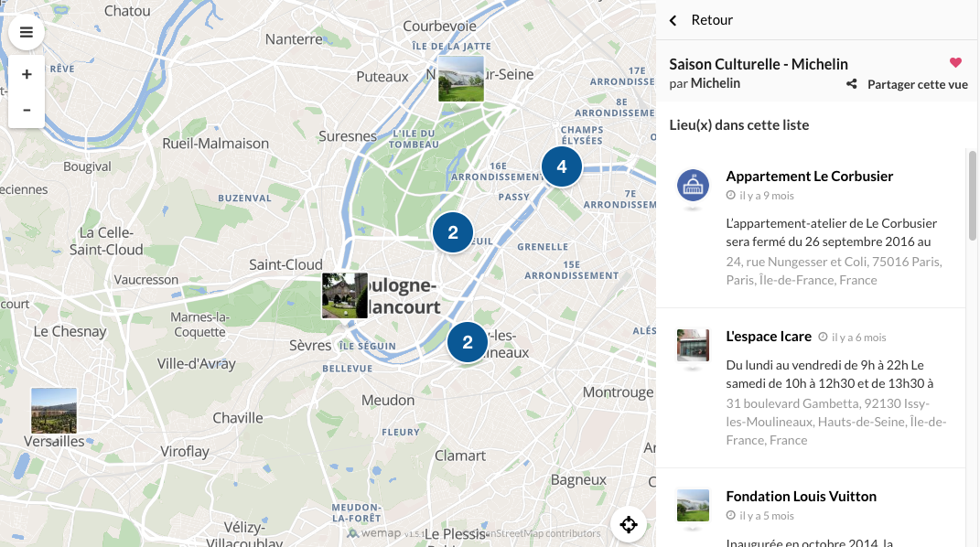
Task: Open the photo marker near Neuilly-sur-Seine
Action: pos(460,79)
